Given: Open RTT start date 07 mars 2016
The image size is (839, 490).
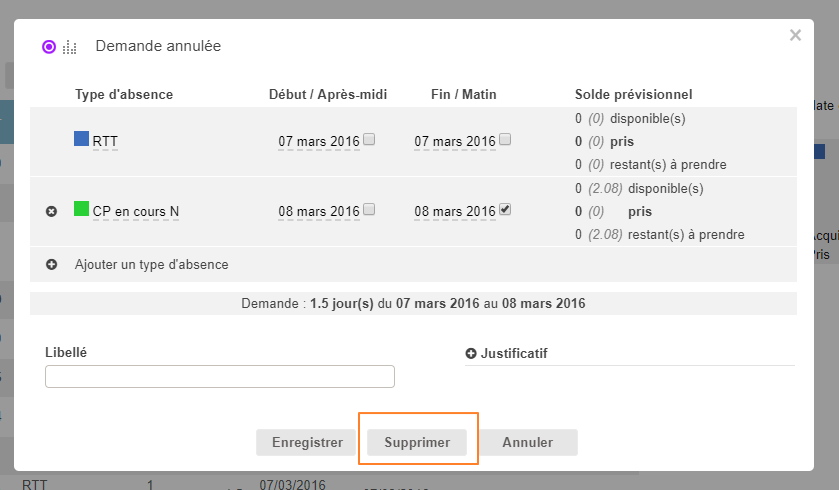Looking at the screenshot, I should pyautogui.click(x=318, y=142).
